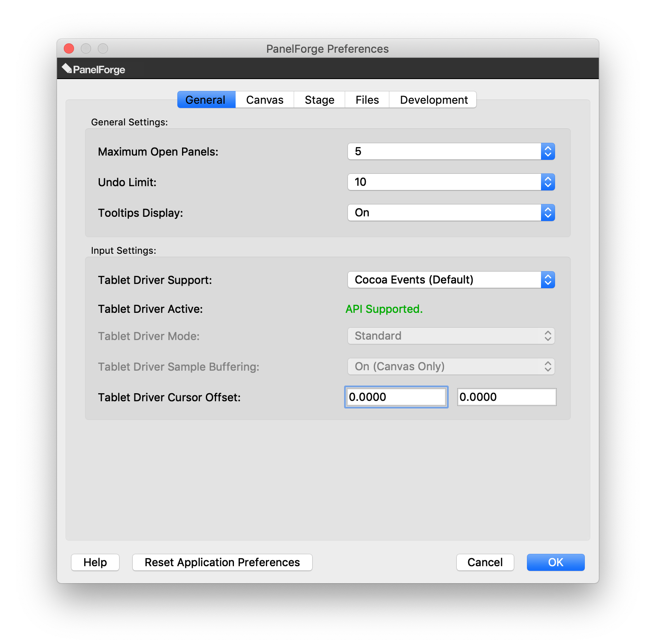Expand the Undo Limit dropdown
Viewport: 672px width, 641px height.
tap(451, 182)
